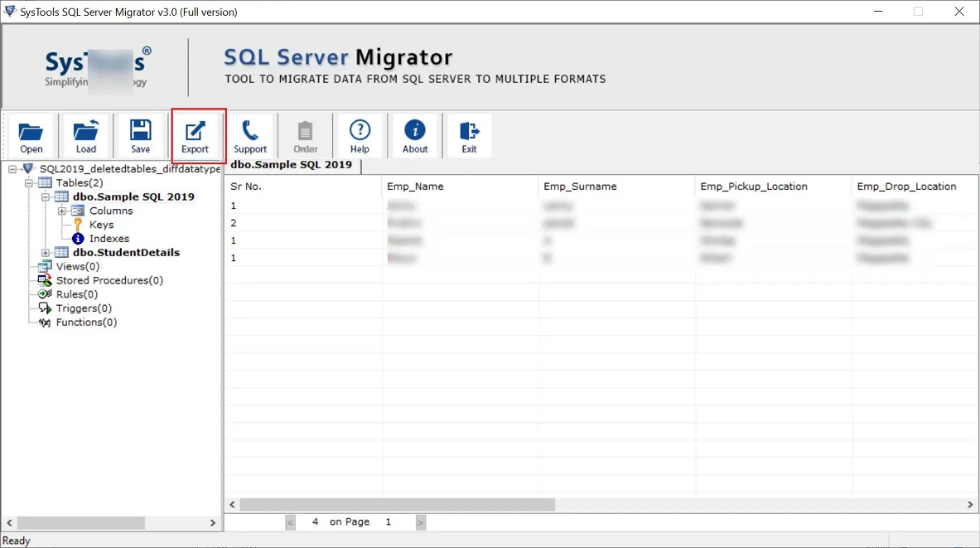
Task: Click the Rules(0) icon
Action: [45, 294]
